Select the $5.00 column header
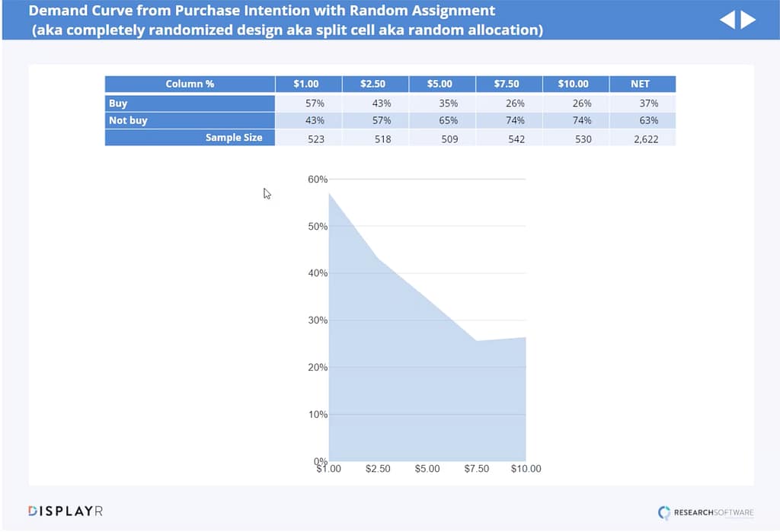 [442, 84]
